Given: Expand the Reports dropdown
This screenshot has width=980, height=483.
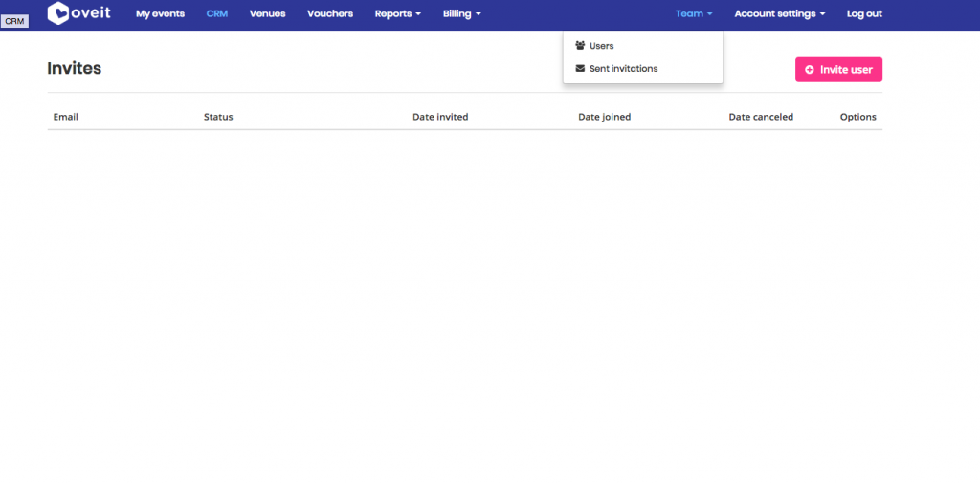Looking at the screenshot, I should tap(397, 13).
